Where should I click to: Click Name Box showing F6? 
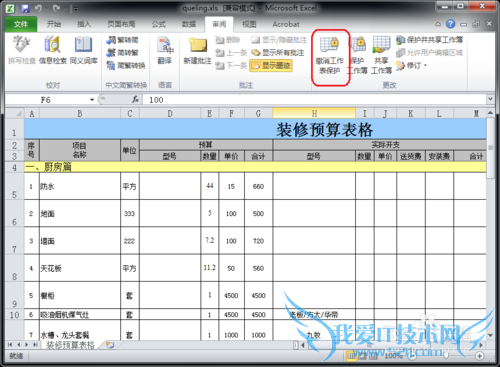[x=47, y=100]
